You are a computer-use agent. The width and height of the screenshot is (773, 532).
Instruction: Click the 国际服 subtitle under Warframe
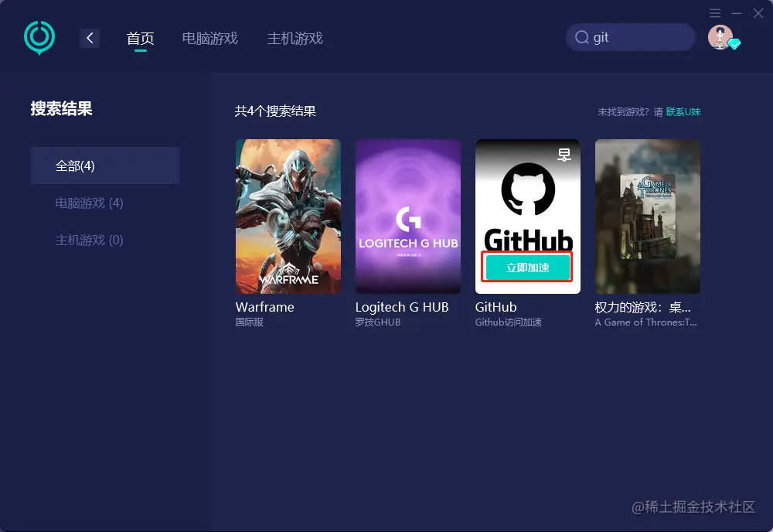point(250,322)
